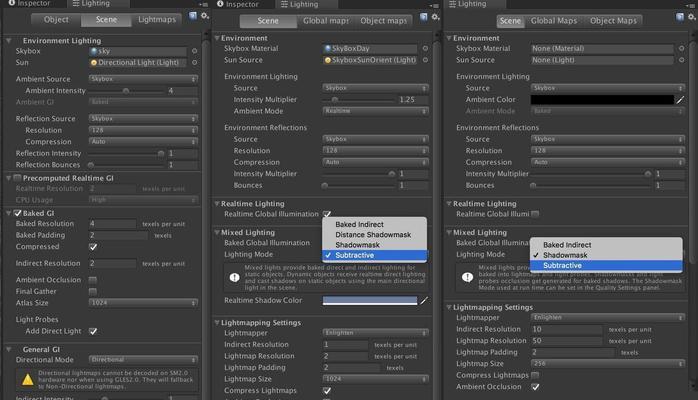The width and height of the screenshot is (698, 400).
Task: Adjust Ambient Intensity slider
Action: click(126, 91)
